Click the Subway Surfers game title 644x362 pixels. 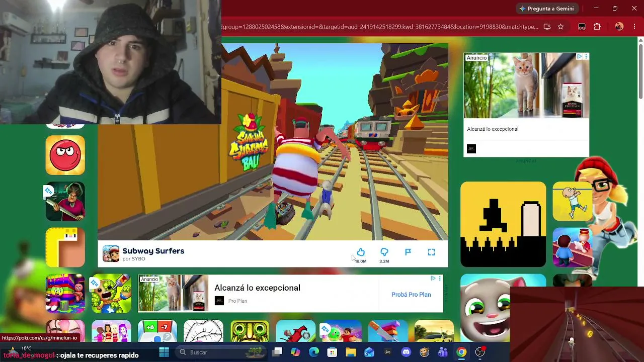[153, 251]
